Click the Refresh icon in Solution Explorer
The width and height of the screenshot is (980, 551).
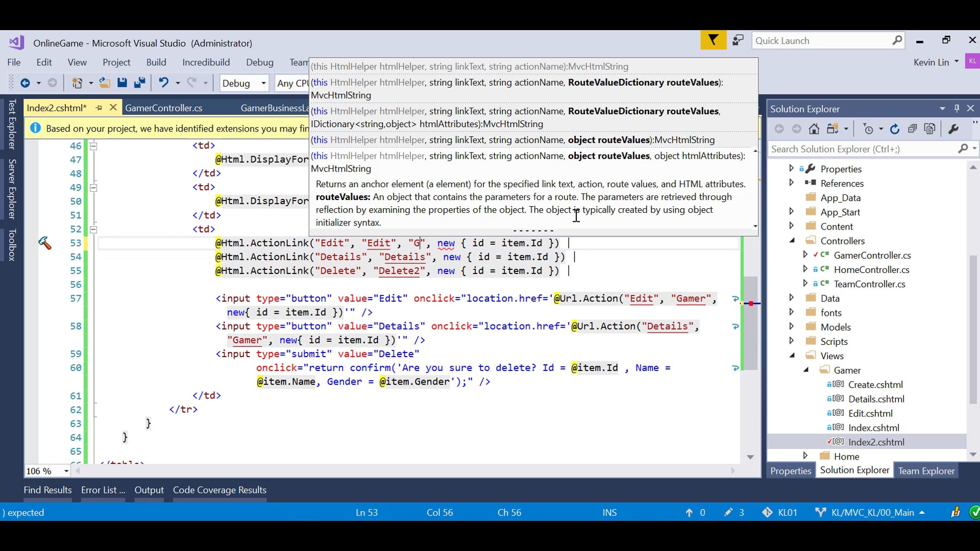click(895, 129)
